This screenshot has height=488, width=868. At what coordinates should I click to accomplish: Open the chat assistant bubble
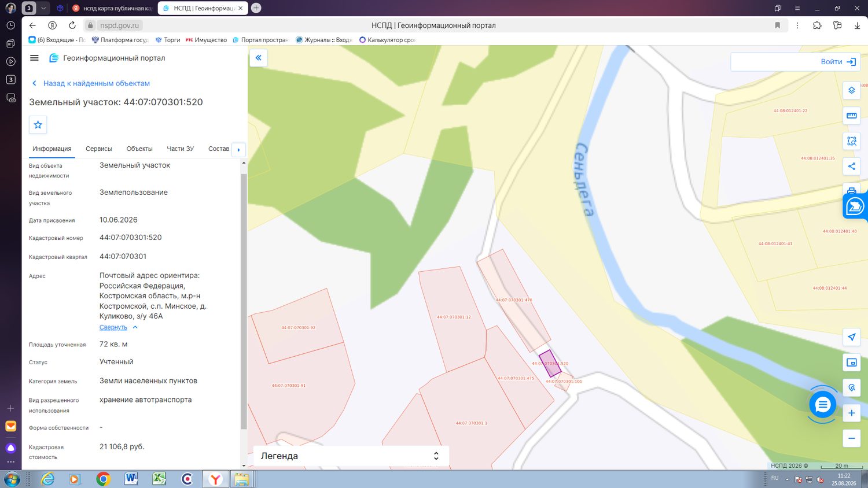coord(822,405)
